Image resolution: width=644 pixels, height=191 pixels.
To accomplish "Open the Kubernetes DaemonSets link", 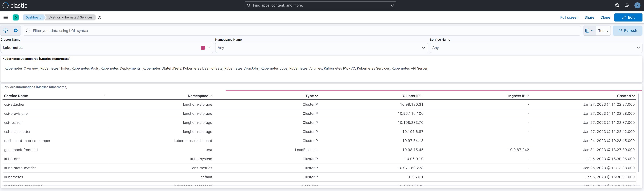I will (x=203, y=68).
